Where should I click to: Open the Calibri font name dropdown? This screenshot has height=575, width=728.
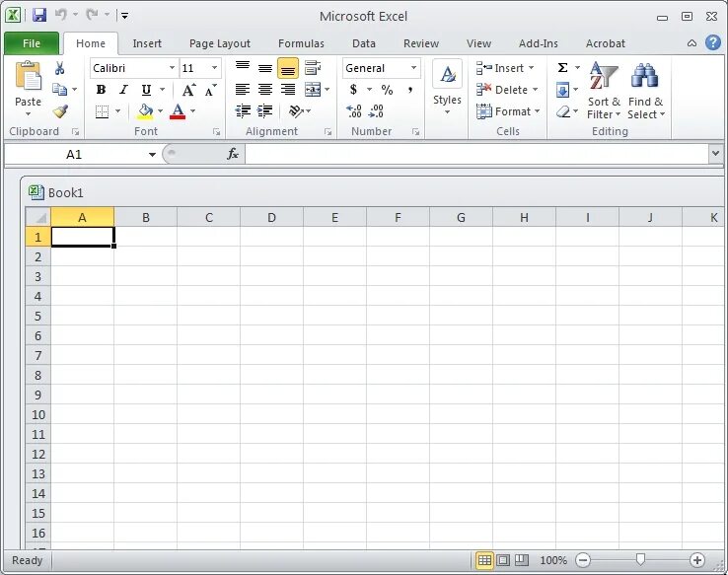coord(172,68)
